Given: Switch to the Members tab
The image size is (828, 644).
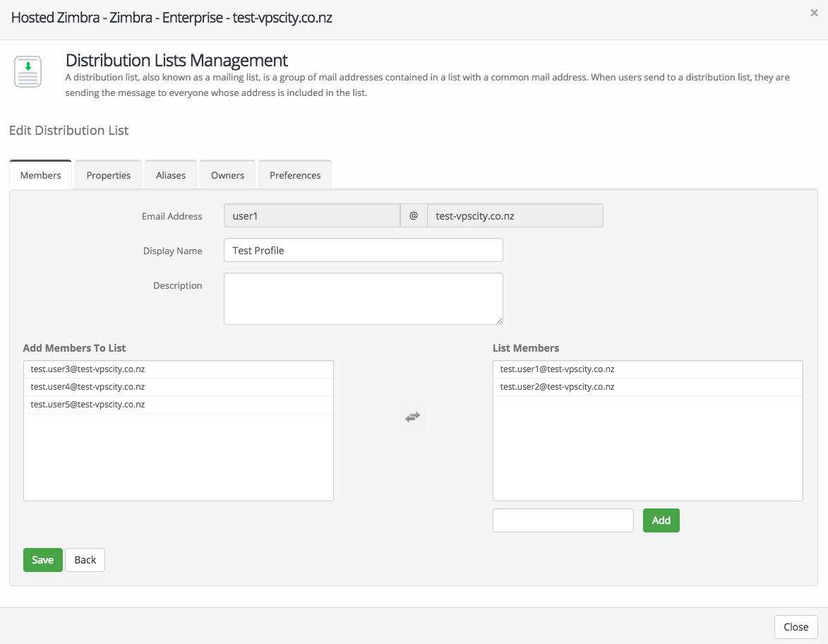Looking at the screenshot, I should pyautogui.click(x=40, y=175).
